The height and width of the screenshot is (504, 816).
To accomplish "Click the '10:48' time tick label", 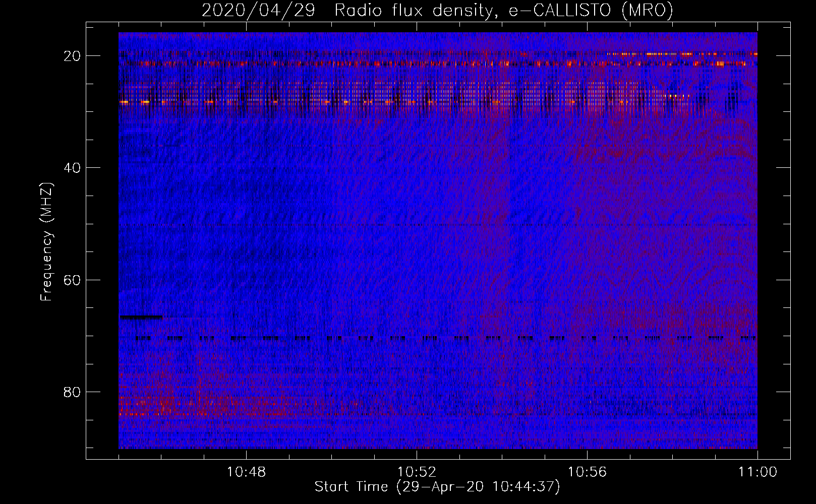I will [247, 472].
